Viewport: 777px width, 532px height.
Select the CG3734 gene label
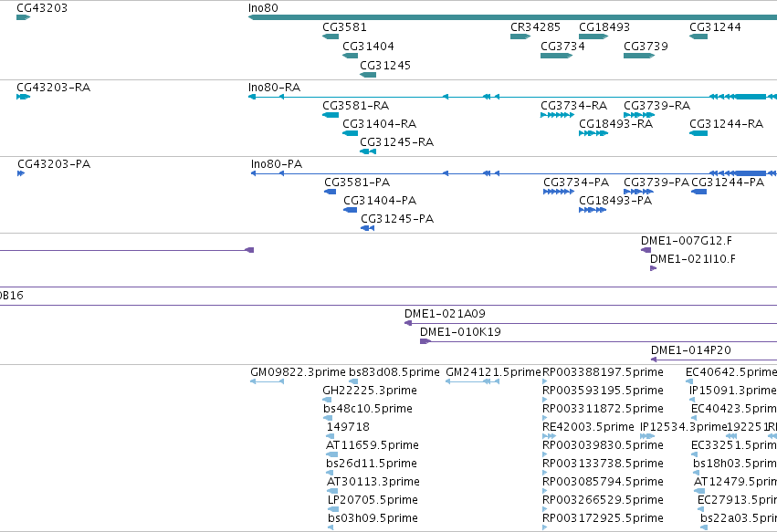(x=562, y=46)
